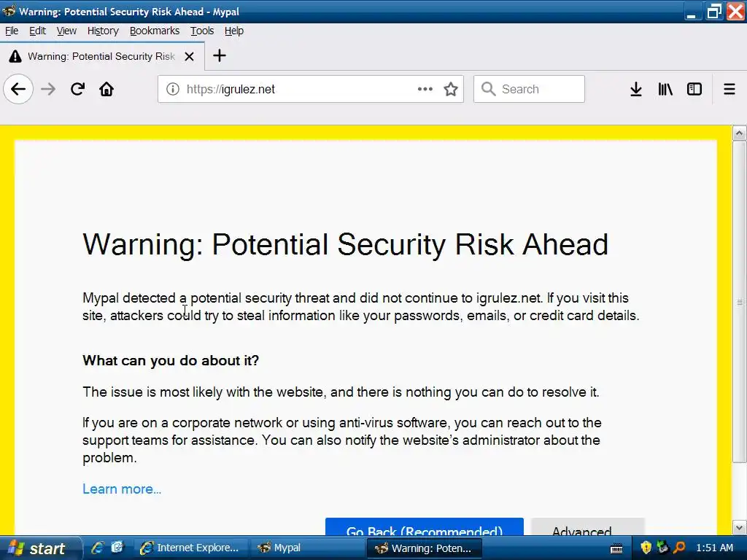This screenshot has height=560, width=747.
Task: Open the library books icon
Action: click(665, 89)
